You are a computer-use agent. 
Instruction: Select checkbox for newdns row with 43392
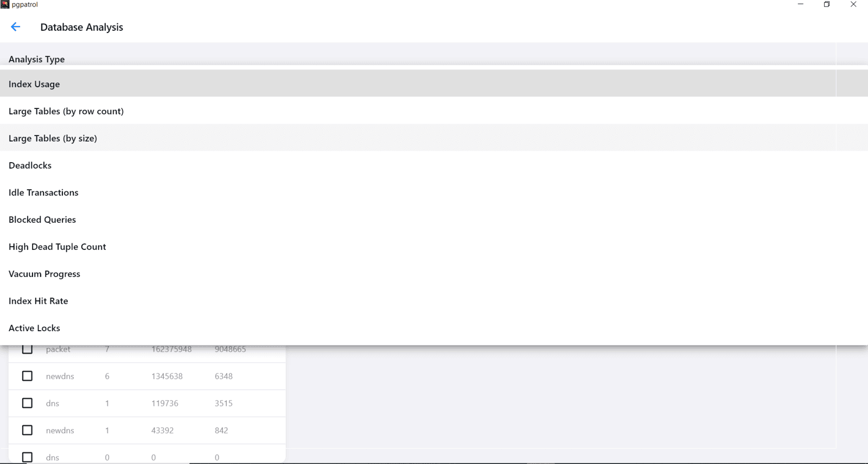click(27, 430)
